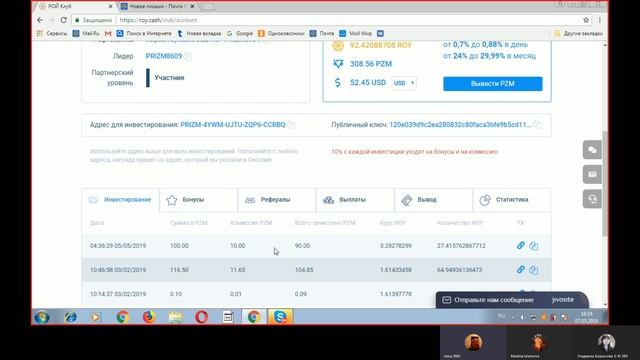Copy the public key with copy icon
The width and height of the screenshot is (640, 360).
click(x=538, y=124)
